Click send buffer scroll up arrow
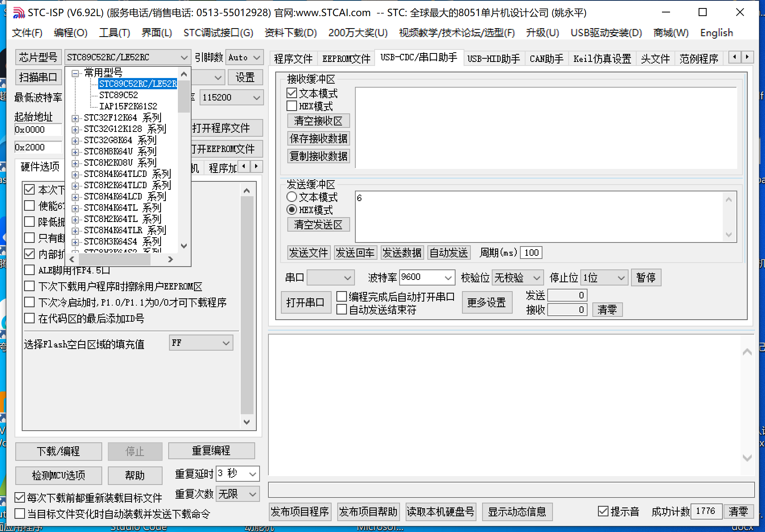Viewport: 765px width, 532px height. pos(729,199)
